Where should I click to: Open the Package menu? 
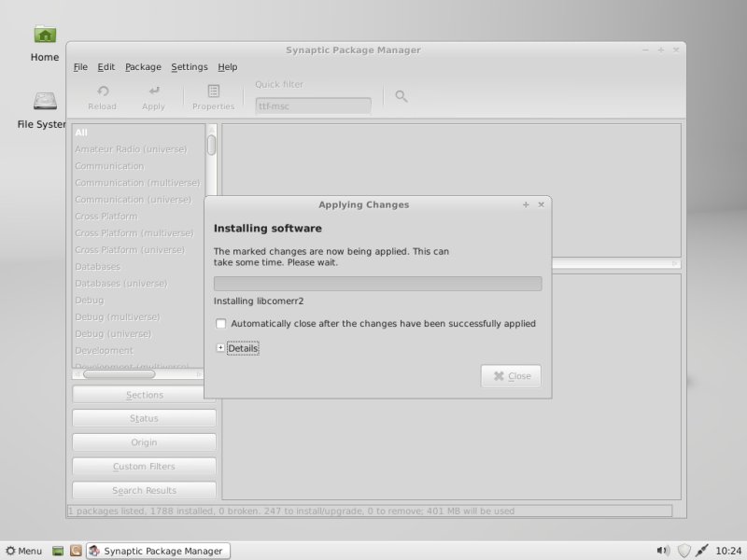click(143, 67)
